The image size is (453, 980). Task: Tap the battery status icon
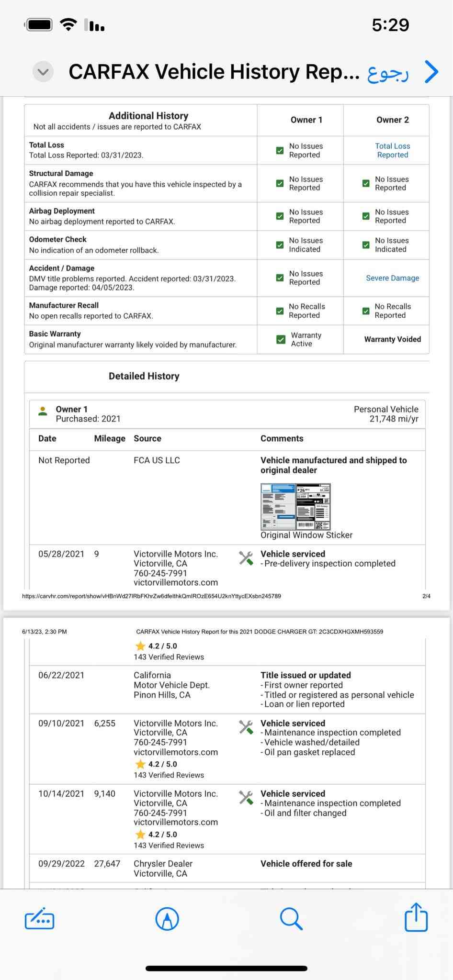(x=39, y=25)
